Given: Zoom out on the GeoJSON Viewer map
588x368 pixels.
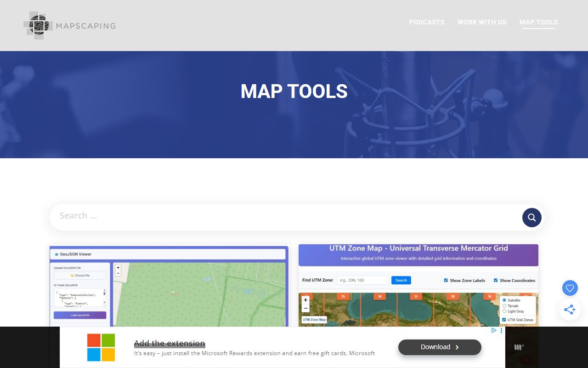Looking at the screenshot, I should point(118,273).
